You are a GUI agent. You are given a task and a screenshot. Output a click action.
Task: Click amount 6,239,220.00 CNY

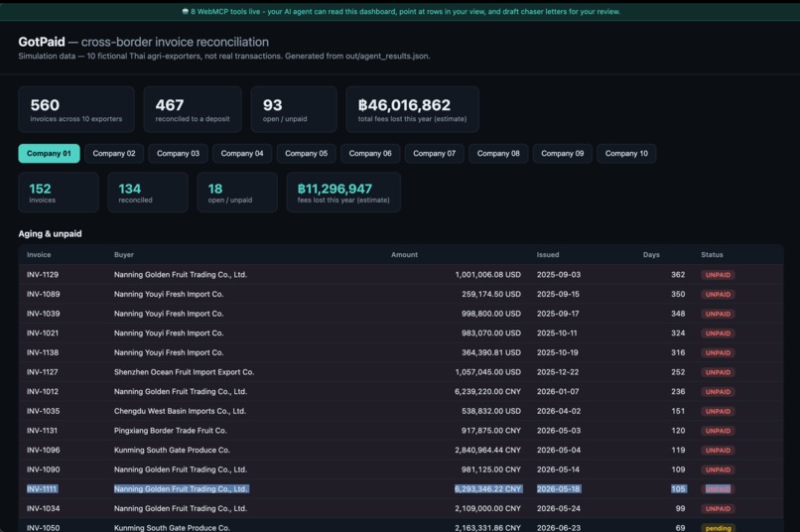tap(487, 391)
